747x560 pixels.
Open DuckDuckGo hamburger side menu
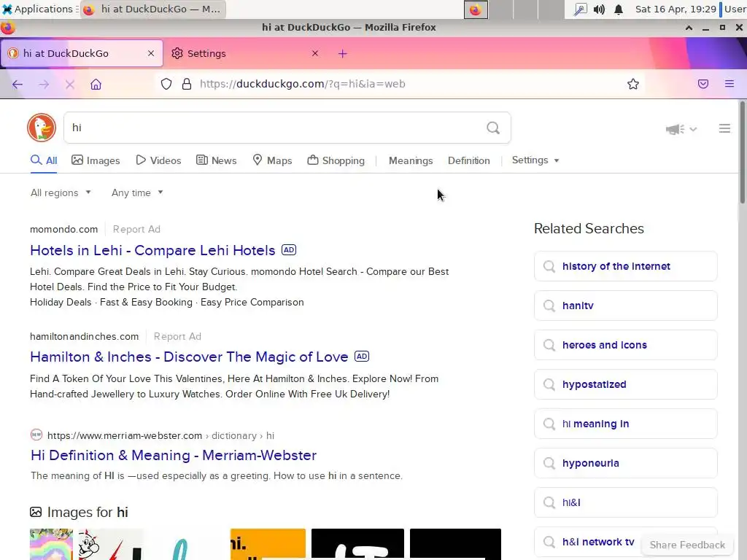tap(724, 128)
